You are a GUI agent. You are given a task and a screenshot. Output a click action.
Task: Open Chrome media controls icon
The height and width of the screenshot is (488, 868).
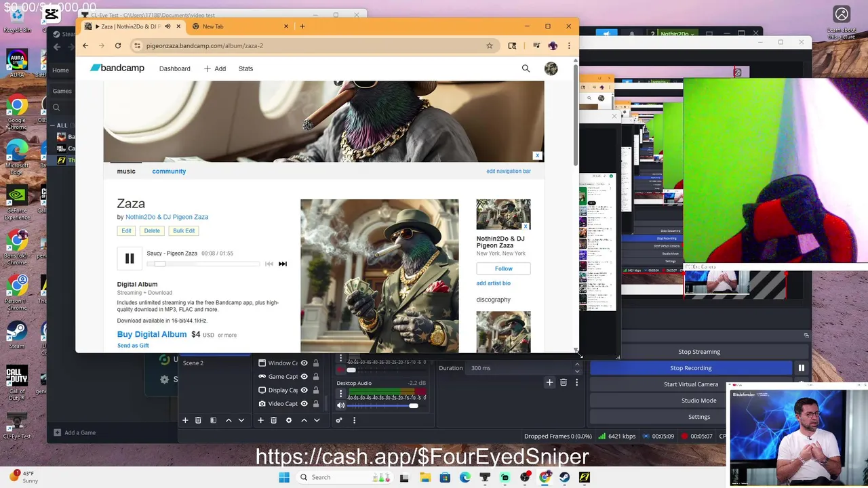click(x=536, y=45)
